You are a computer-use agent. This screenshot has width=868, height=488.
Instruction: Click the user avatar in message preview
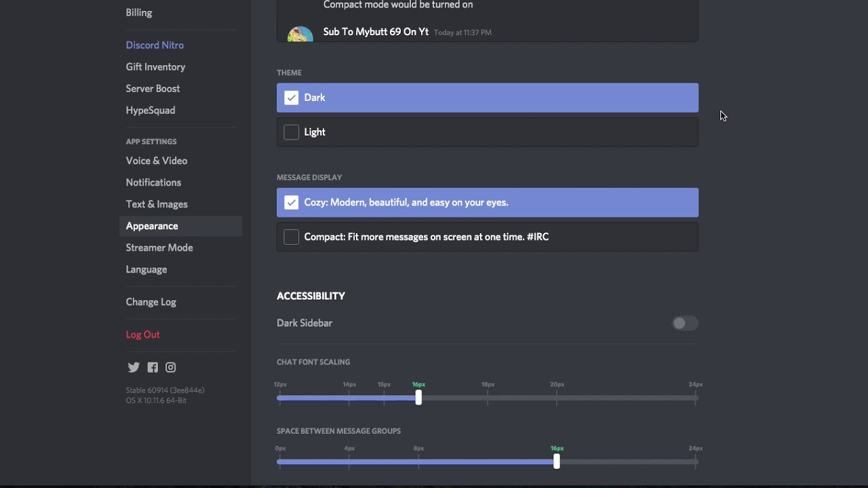tap(300, 34)
